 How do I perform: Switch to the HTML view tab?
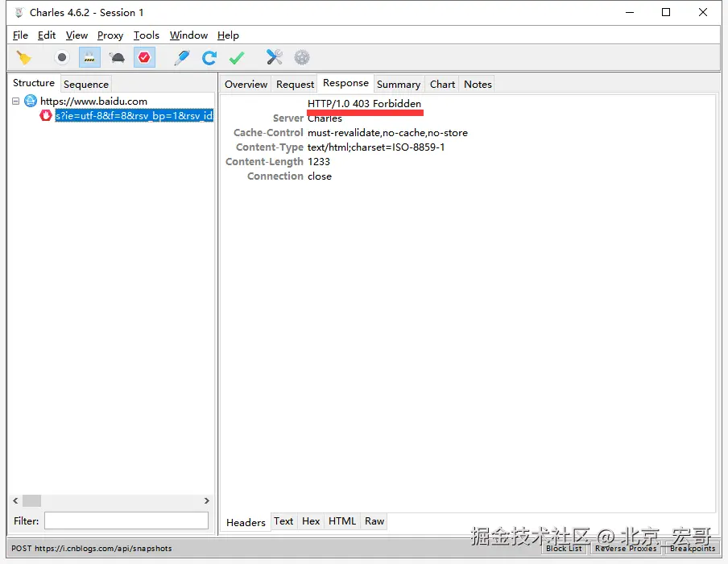pyautogui.click(x=342, y=521)
